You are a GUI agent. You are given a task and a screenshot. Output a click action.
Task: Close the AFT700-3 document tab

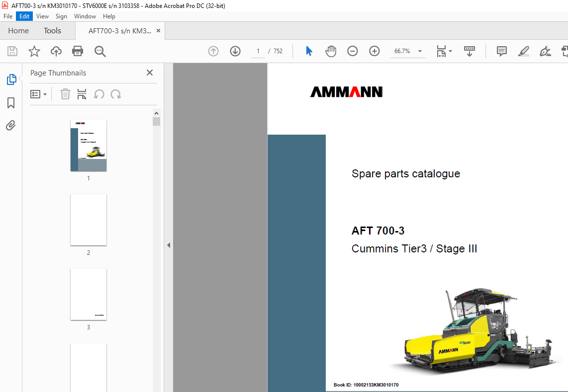(158, 31)
